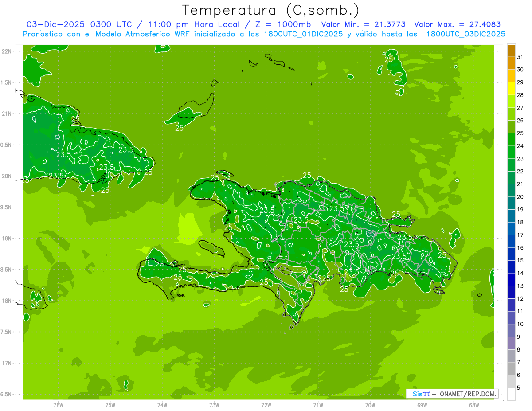
Task: Click the "71W" longitude axis label
Action: click(x=318, y=405)
